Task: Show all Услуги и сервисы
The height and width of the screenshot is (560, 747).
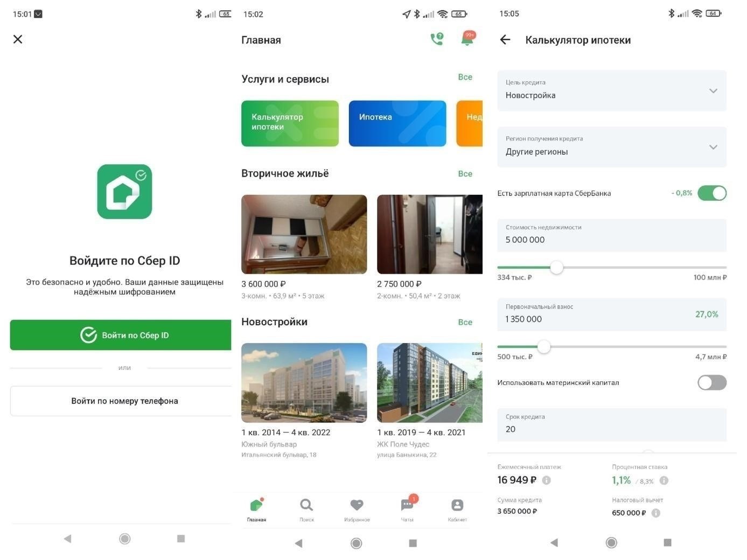Action: tap(465, 78)
